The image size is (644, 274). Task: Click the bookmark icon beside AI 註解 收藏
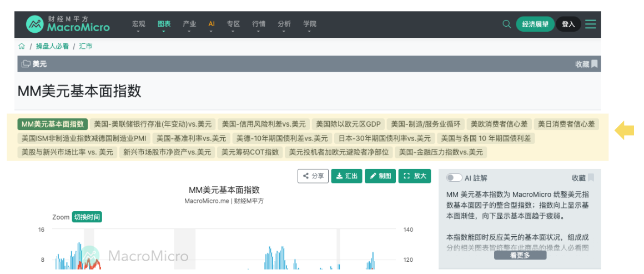591,178
